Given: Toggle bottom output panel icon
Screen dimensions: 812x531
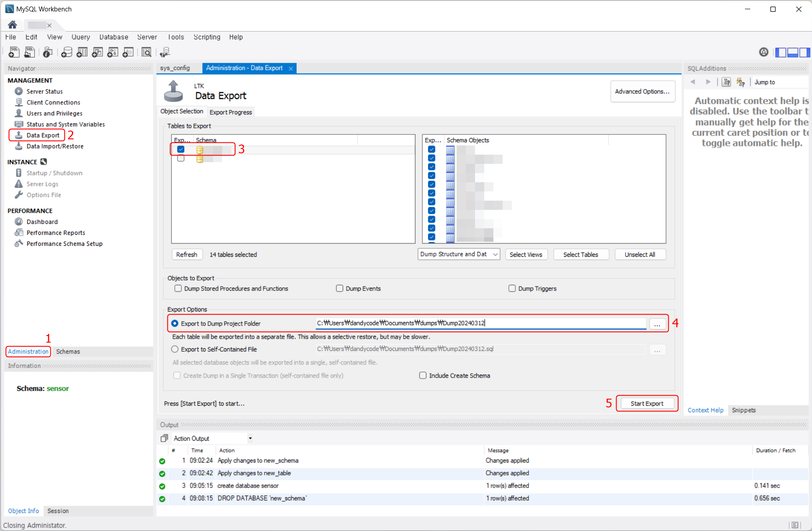Looking at the screenshot, I should click(793, 53).
